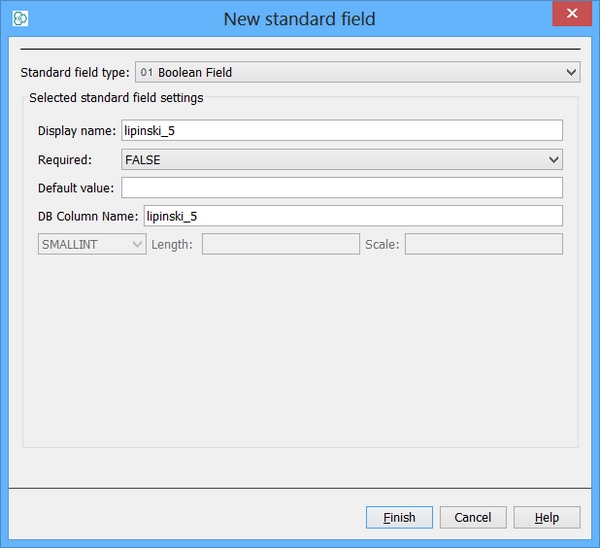Click the Length input field
This screenshot has width=600, height=548.
280,244
